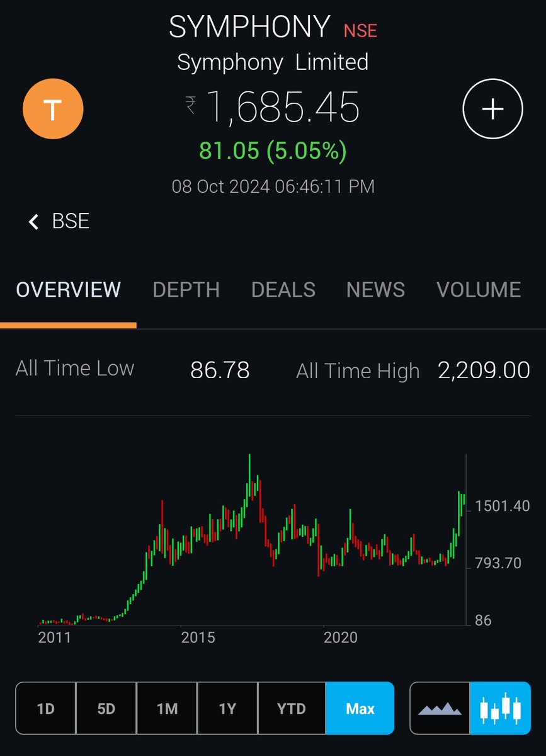Choose the 5D chart range
Screen dimensions: 546x756
[106, 708]
